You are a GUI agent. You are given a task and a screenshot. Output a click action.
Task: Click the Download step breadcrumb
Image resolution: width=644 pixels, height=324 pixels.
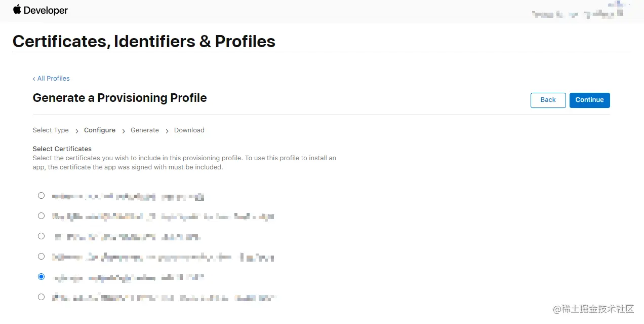pyautogui.click(x=189, y=130)
